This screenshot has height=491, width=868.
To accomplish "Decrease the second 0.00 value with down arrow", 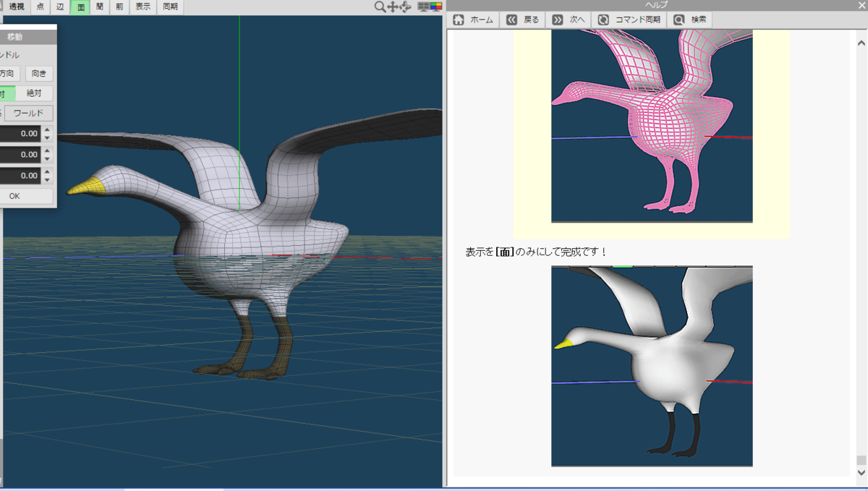I will [48, 159].
